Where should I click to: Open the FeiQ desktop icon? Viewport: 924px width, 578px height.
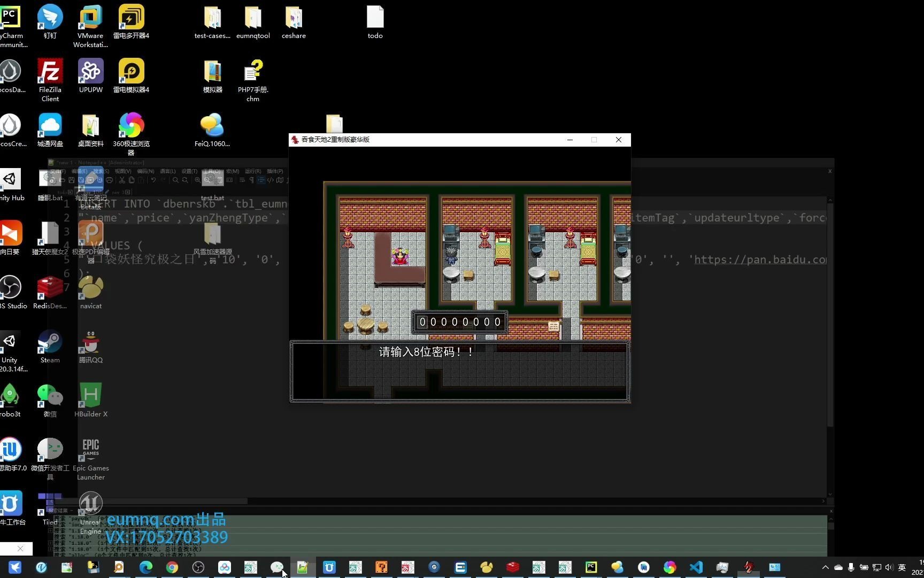212,130
